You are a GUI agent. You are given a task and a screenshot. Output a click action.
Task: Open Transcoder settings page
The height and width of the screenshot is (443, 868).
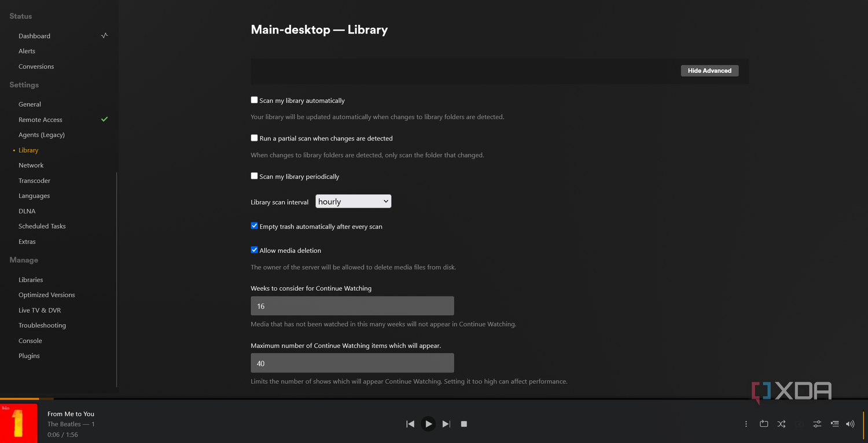(x=34, y=180)
